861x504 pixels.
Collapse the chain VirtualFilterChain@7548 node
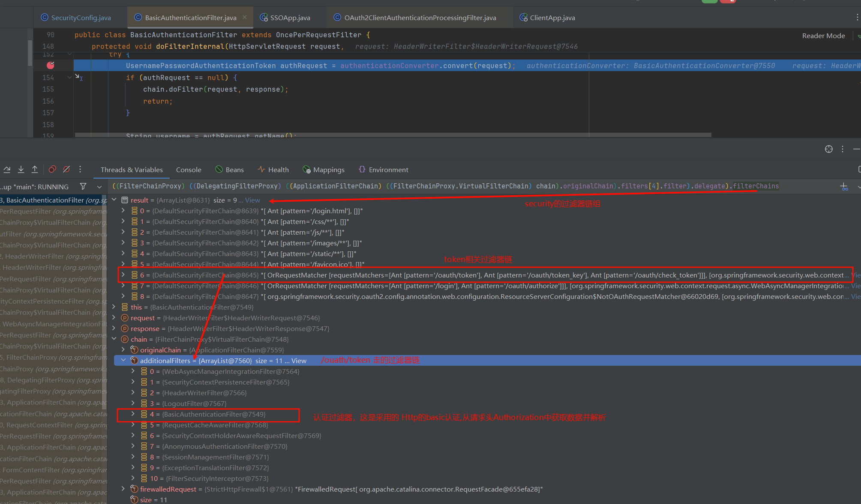coord(114,339)
